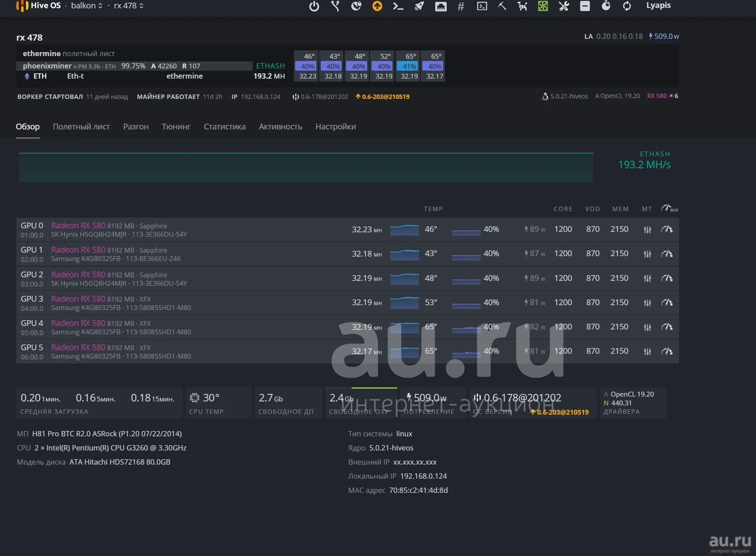Click the orange upgrade arrow icon
This screenshot has width=756, height=556.
tap(377, 6)
